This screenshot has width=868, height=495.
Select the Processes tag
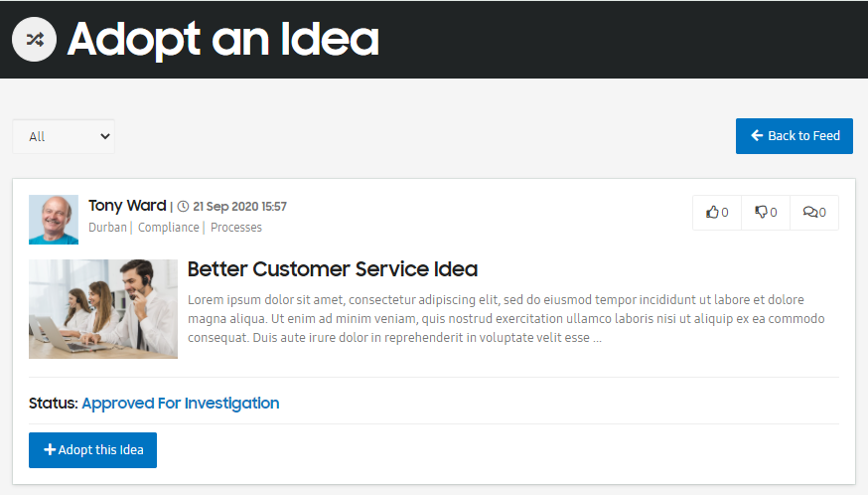click(x=236, y=228)
